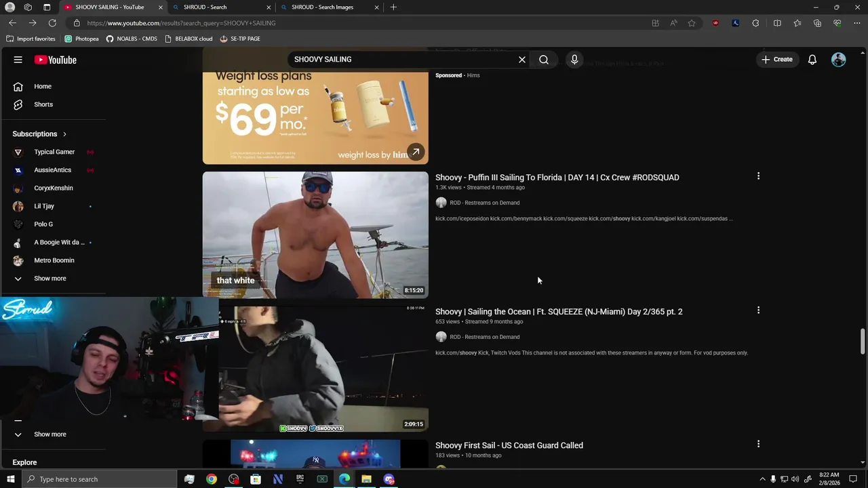
Task: Open Typical Gamer subscription channel
Action: click(54, 152)
